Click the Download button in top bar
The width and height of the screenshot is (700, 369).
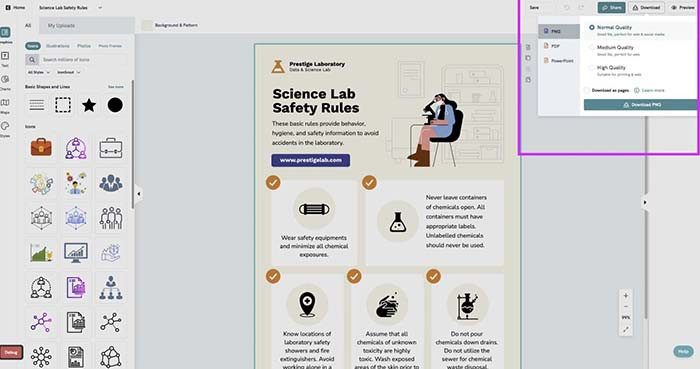(646, 8)
